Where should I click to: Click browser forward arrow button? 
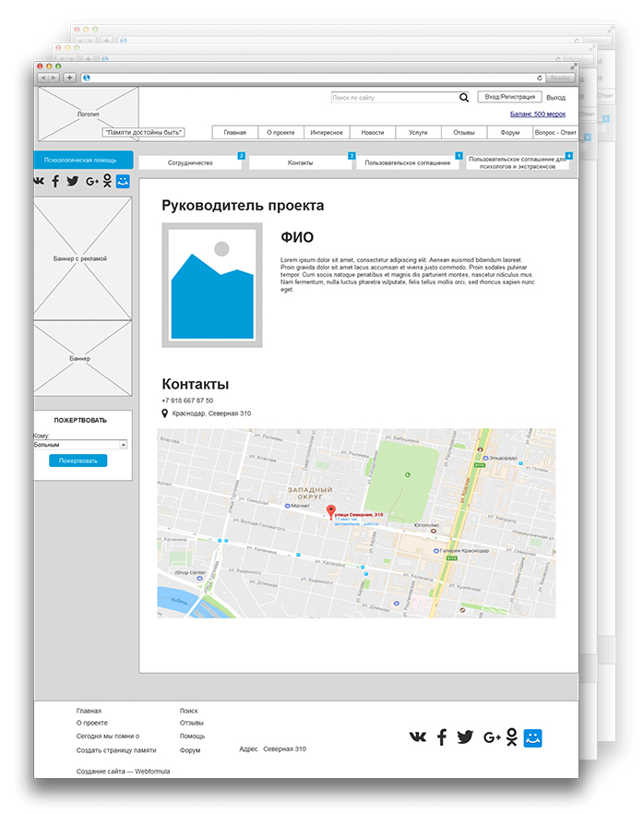coord(54,78)
